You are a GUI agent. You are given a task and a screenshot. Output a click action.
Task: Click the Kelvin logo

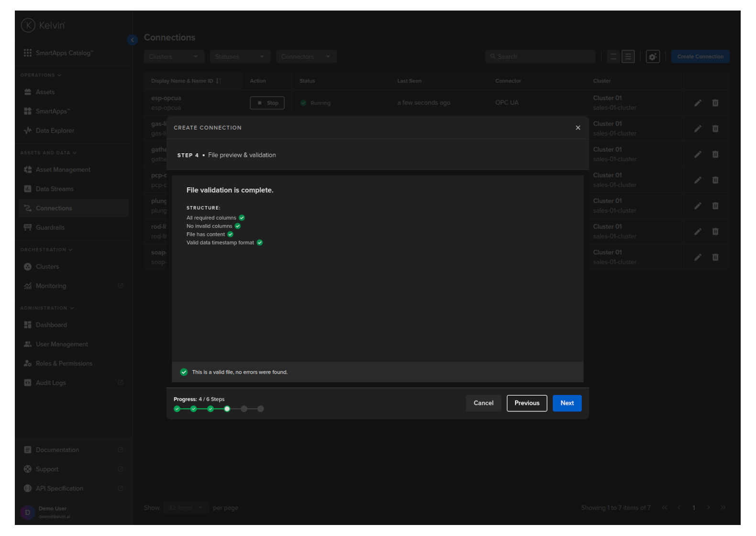[43, 25]
